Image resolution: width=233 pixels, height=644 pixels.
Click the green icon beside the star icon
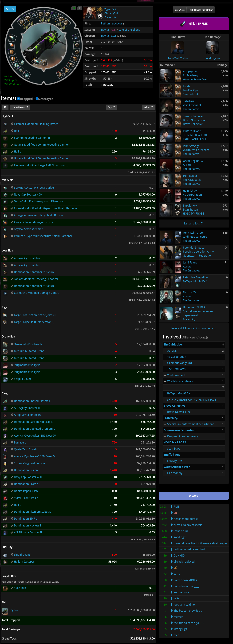click(x=74, y=8)
